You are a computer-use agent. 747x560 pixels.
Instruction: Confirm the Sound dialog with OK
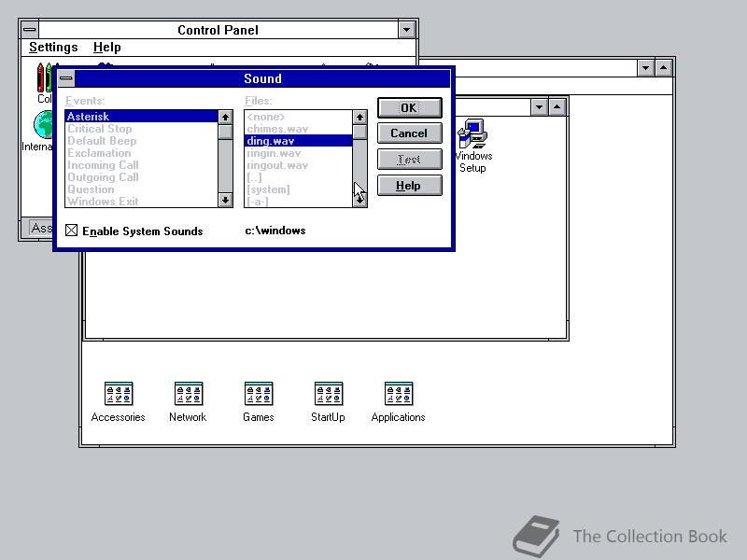409,107
